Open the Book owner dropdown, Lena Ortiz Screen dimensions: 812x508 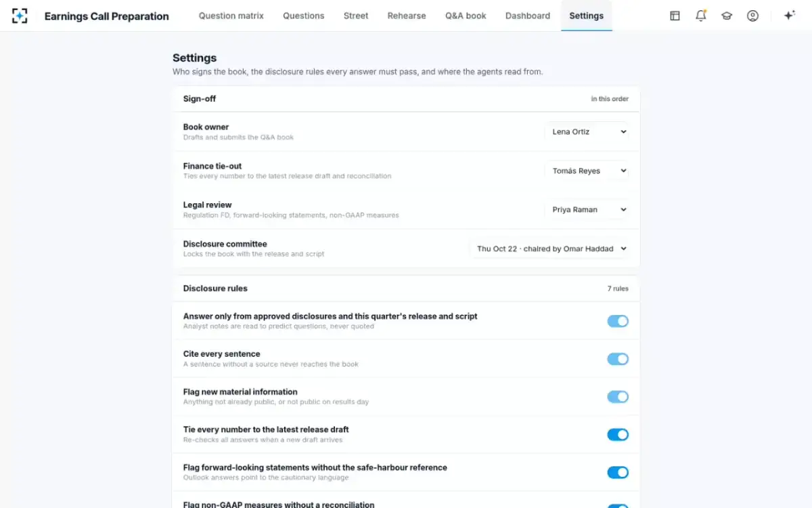(587, 132)
